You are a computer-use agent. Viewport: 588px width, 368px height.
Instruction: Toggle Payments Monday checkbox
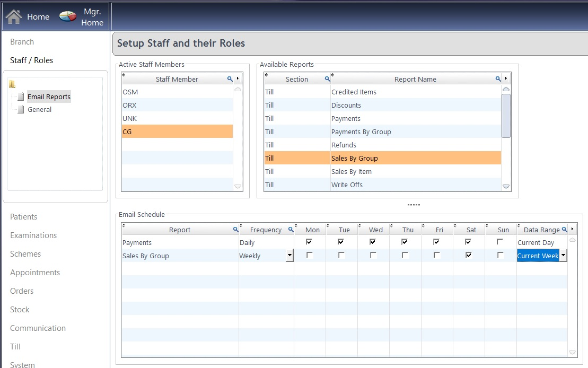(x=309, y=242)
